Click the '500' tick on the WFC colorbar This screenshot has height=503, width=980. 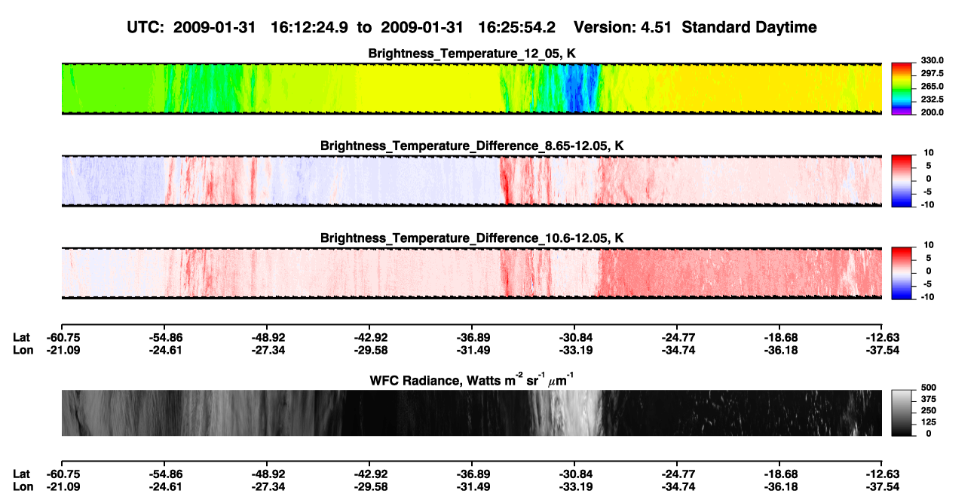tap(927, 387)
